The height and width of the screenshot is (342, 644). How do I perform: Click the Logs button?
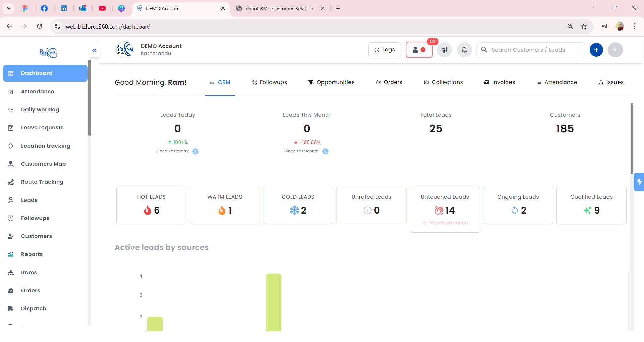point(384,49)
